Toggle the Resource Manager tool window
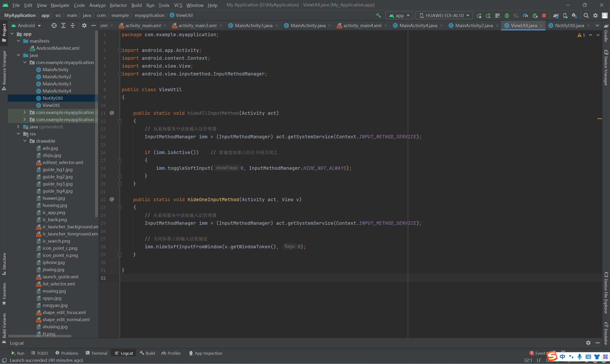The image size is (610, 364). [x=4, y=70]
